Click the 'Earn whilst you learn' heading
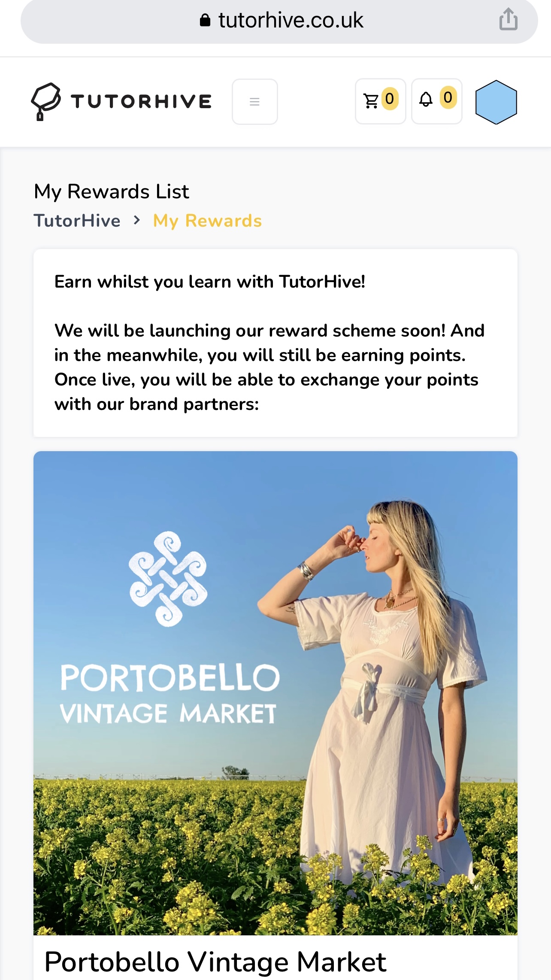This screenshot has width=551, height=980. pyautogui.click(x=210, y=282)
